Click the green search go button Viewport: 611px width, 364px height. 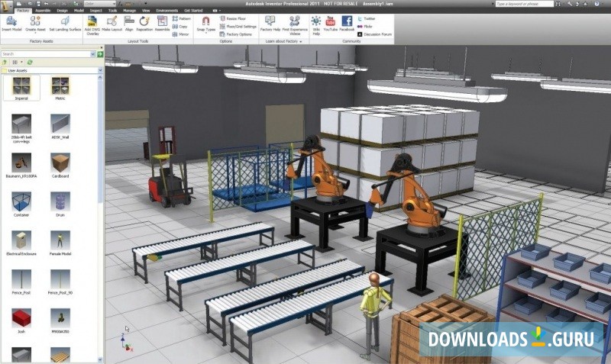click(x=100, y=54)
